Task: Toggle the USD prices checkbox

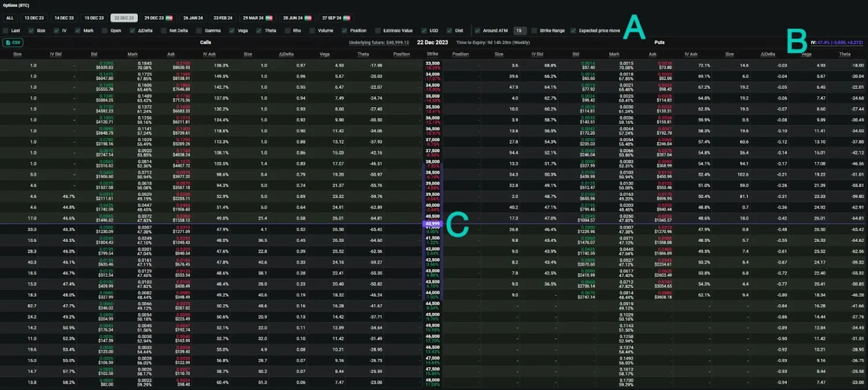Action: [424, 31]
